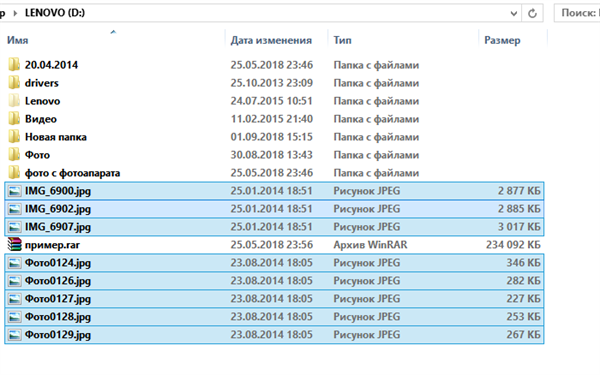Click the 282 КБ size value
600x375 pixels.
click(x=523, y=280)
